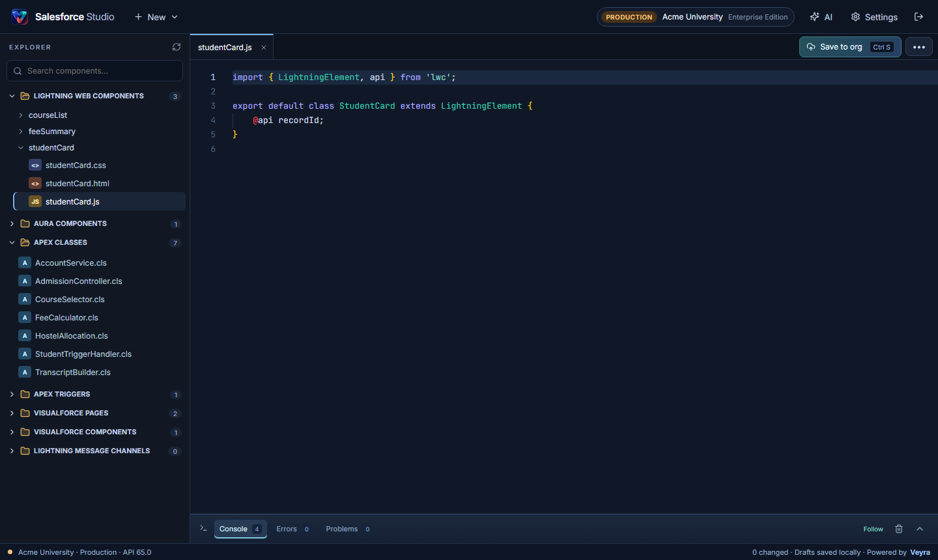The width and height of the screenshot is (938, 560).
Task: Refresh the Explorer component list
Action: [x=177, y=47]
